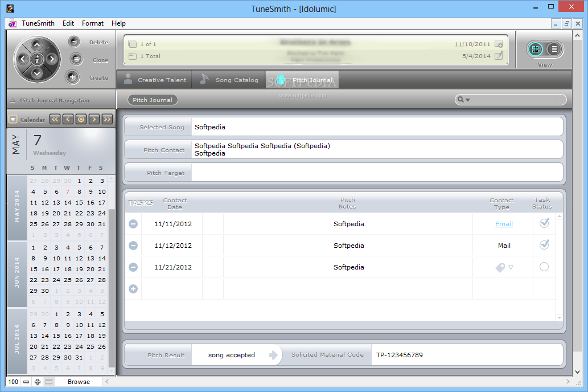Click the Pitch Notes cell for 11/12/2012
Image resolution: width=588 pixels, height=392 pixels.
click(x=348, y=246)
